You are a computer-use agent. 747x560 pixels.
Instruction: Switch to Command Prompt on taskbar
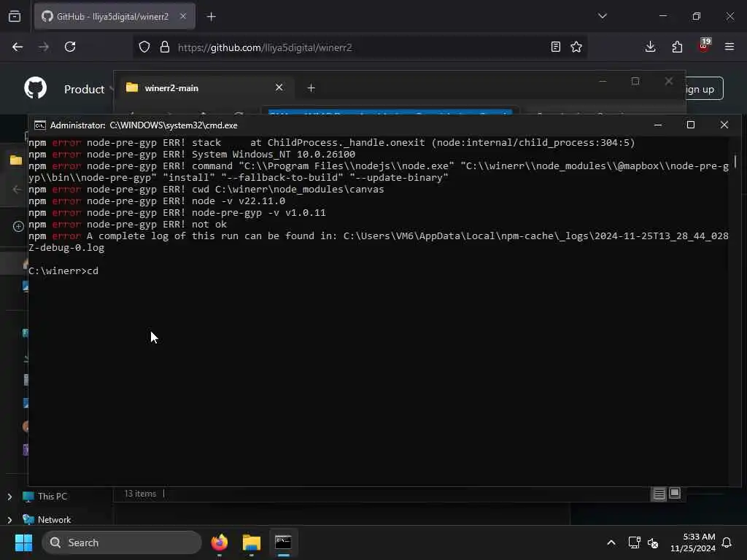284,542
